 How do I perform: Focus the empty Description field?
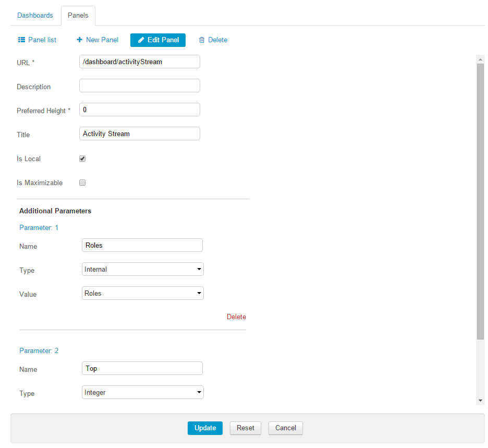139,86
